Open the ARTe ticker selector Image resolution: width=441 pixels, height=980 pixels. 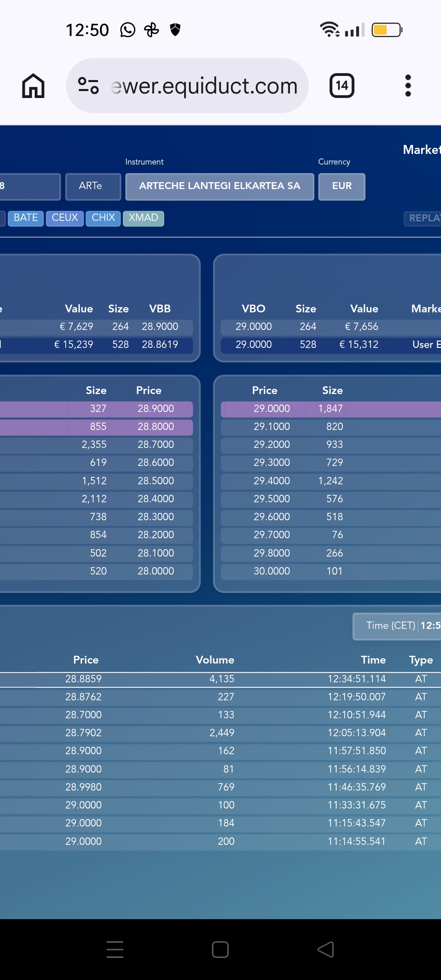point(93,187)
